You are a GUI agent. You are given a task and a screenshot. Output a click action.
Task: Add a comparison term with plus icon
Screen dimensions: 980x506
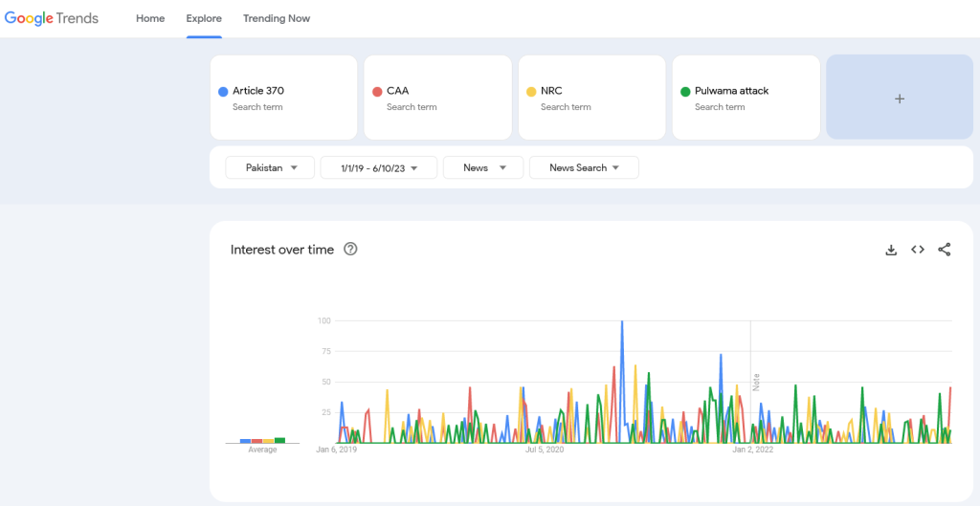[899, 98]
